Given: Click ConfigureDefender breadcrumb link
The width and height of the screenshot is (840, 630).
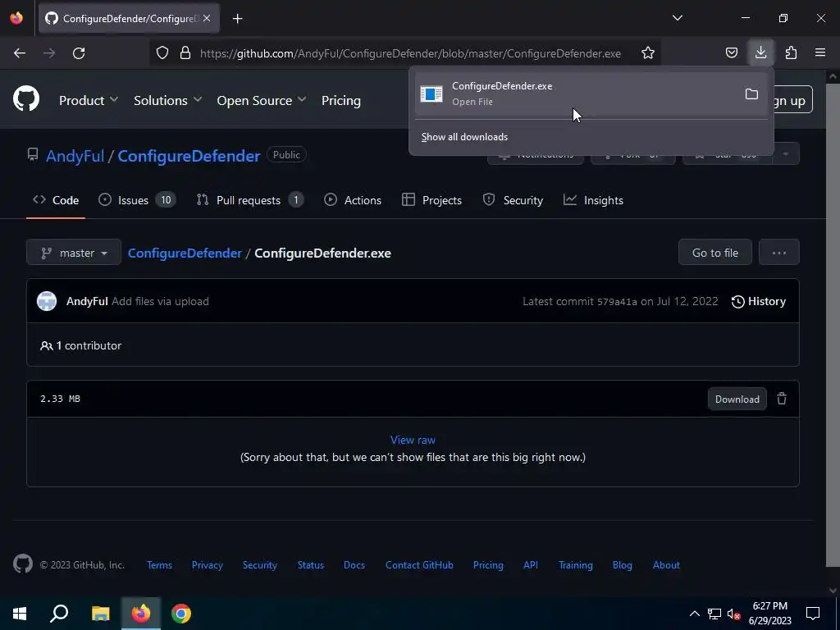Looking at the screenshot, I should tap(185, 253).
